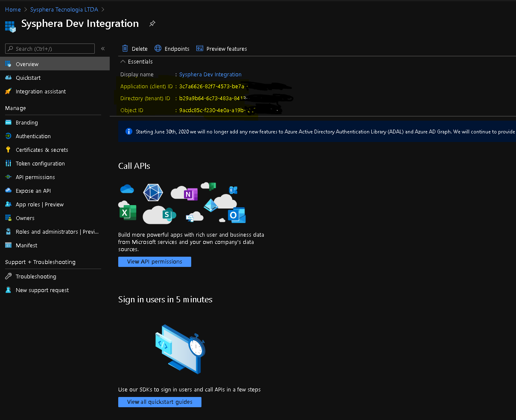
Task: Click the View API permissions button
Action: pyautogui.click(x=155, y=262)
